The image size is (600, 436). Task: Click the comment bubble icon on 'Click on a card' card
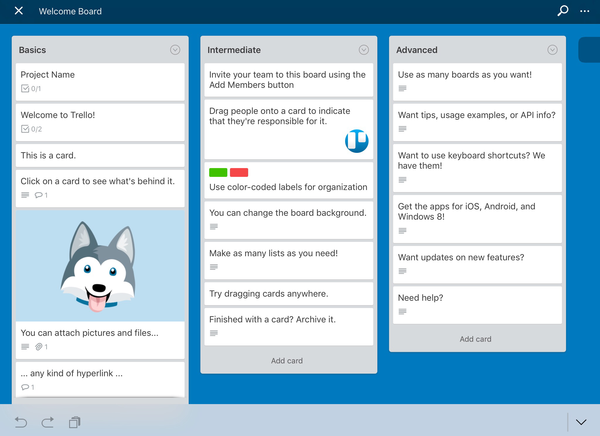(39, 195)
